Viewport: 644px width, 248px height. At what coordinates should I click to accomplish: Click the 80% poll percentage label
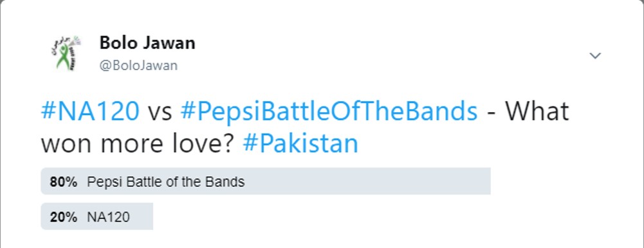tap(63, 182)
